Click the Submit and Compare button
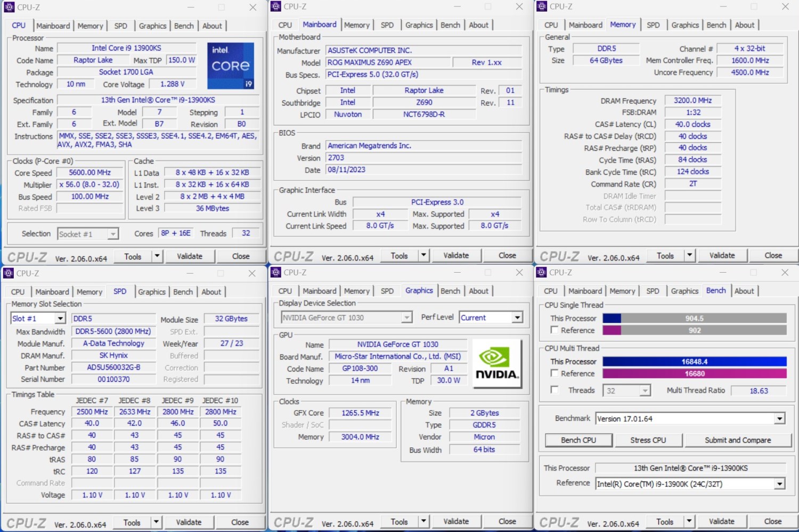This screenshot has height=532, width=799. (x=737, y=440)
